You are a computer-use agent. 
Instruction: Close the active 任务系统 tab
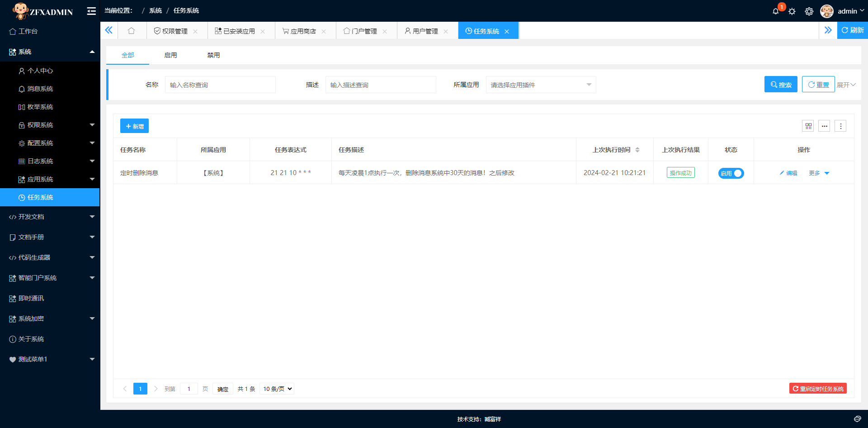tap(507, 31)
